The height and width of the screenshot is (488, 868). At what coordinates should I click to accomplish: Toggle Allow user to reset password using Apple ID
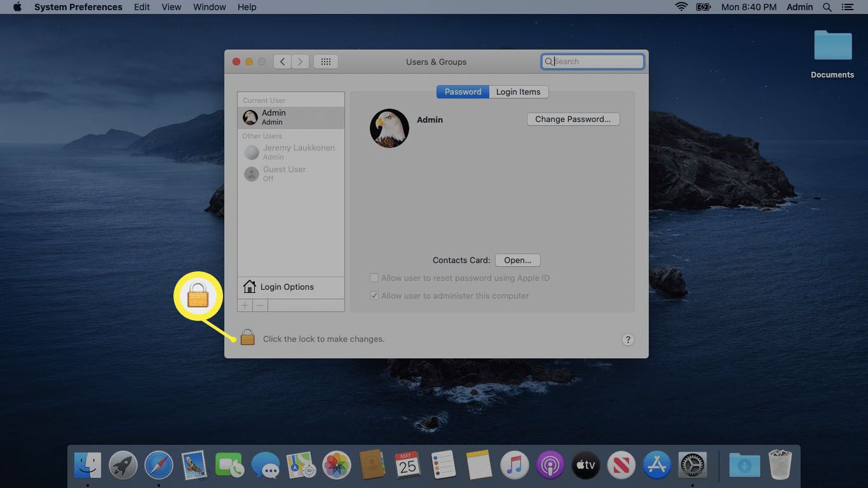click(x=374, y=278)
